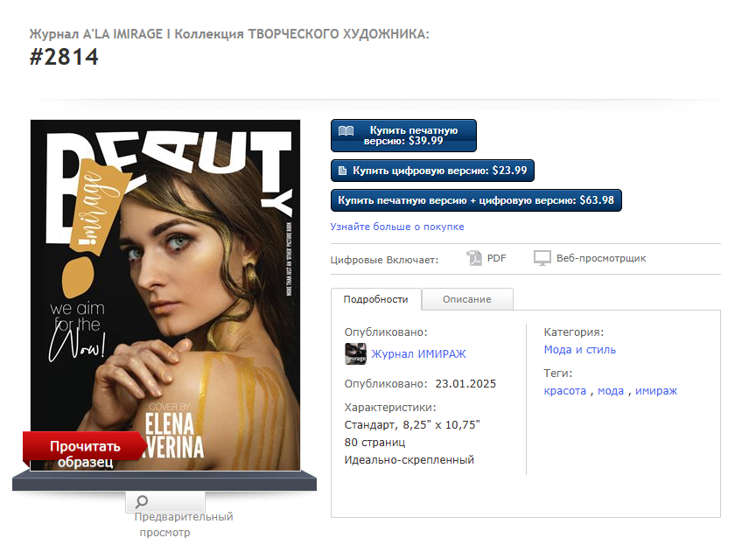Viewport: 756px width, 552px height.
Task: Buy print plus digital bundle for $63.98
Action: 476,200
